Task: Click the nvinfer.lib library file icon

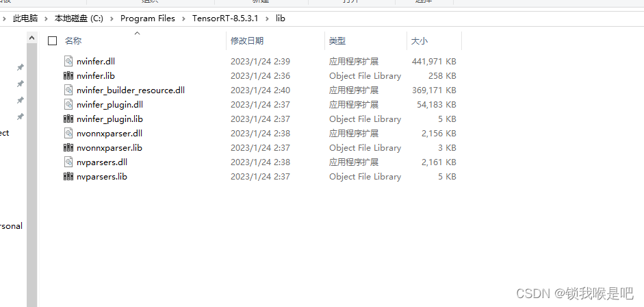Action: click(68, 75)
